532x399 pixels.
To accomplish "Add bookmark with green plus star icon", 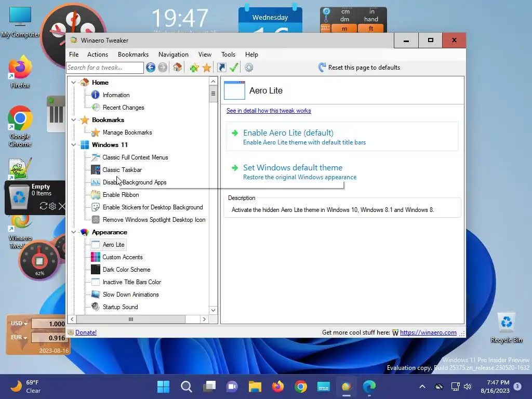I will click(x=194, y=68).
